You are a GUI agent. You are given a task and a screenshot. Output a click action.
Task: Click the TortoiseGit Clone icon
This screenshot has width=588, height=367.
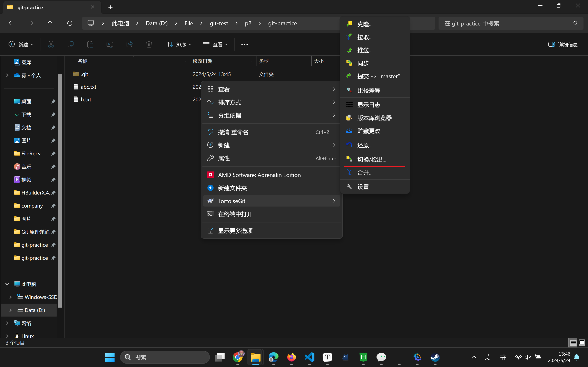(x=349, y=24)
